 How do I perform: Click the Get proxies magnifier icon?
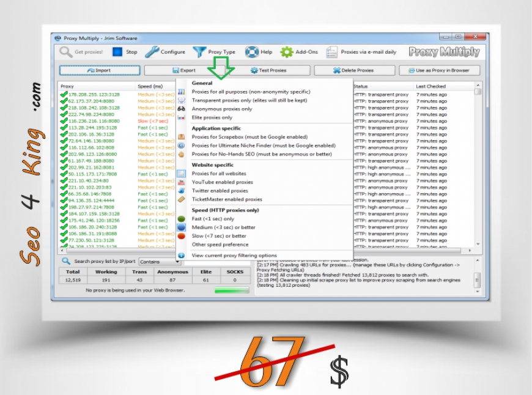click(66, 52)
